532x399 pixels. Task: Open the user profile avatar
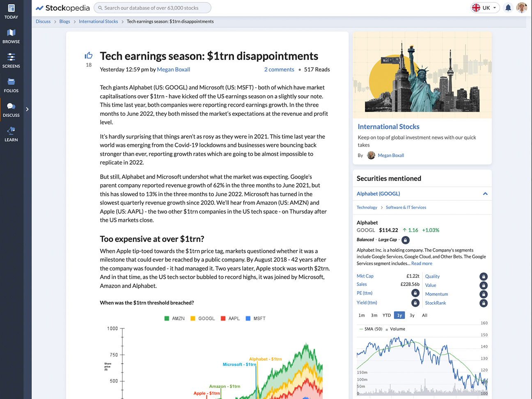521,7
